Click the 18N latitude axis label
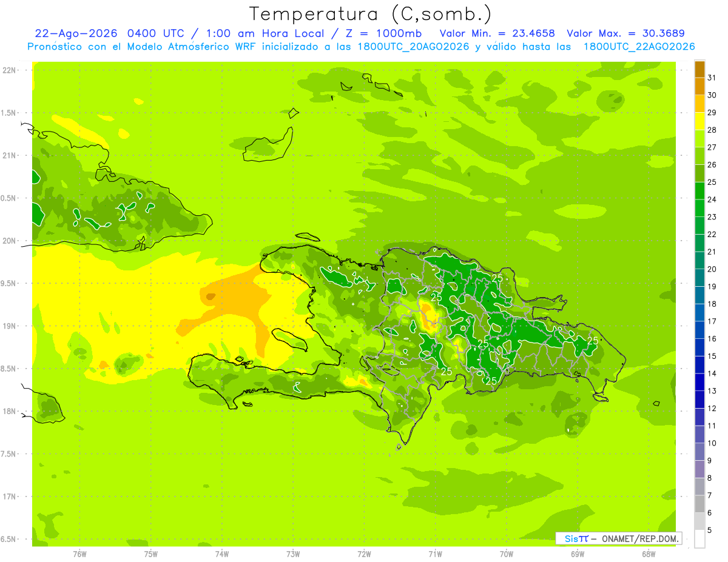Viewport: 728px width, 562px height. [8, 411]
